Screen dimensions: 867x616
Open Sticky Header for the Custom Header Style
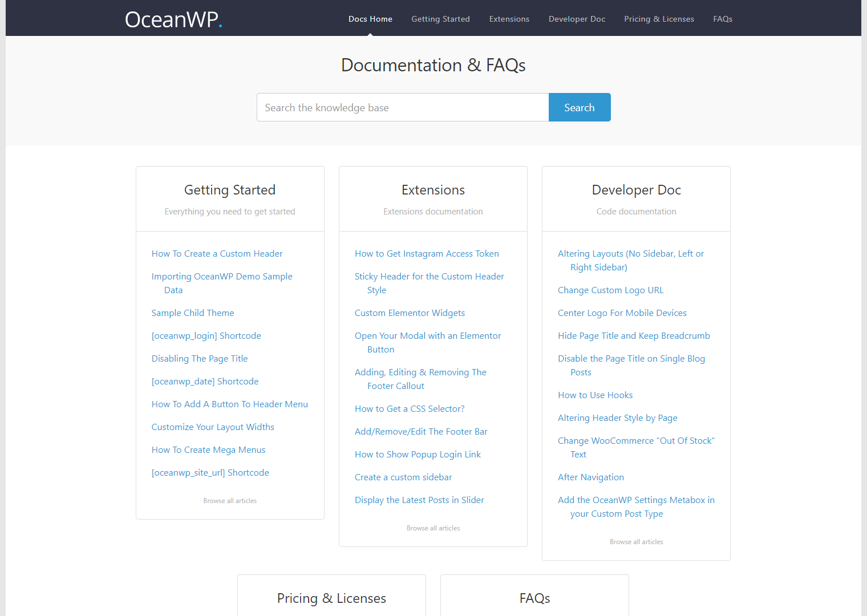coord(430,283)
